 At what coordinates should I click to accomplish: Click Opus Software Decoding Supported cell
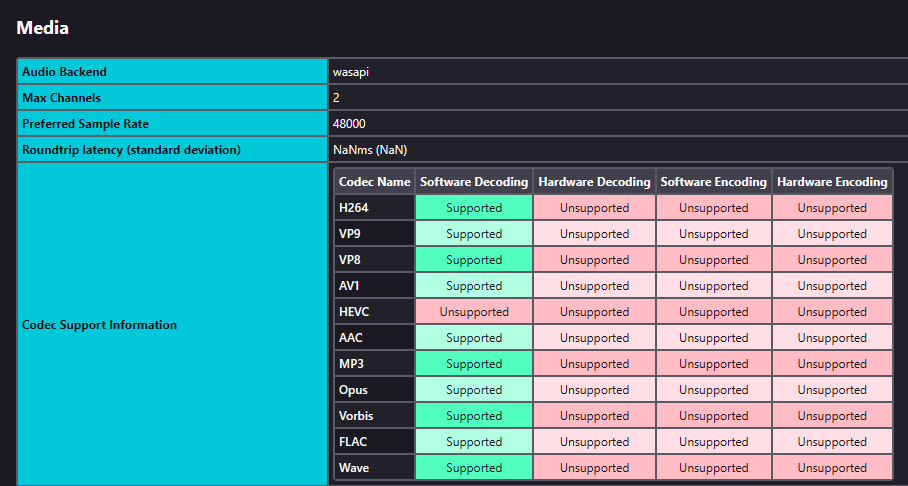[474, 390]
